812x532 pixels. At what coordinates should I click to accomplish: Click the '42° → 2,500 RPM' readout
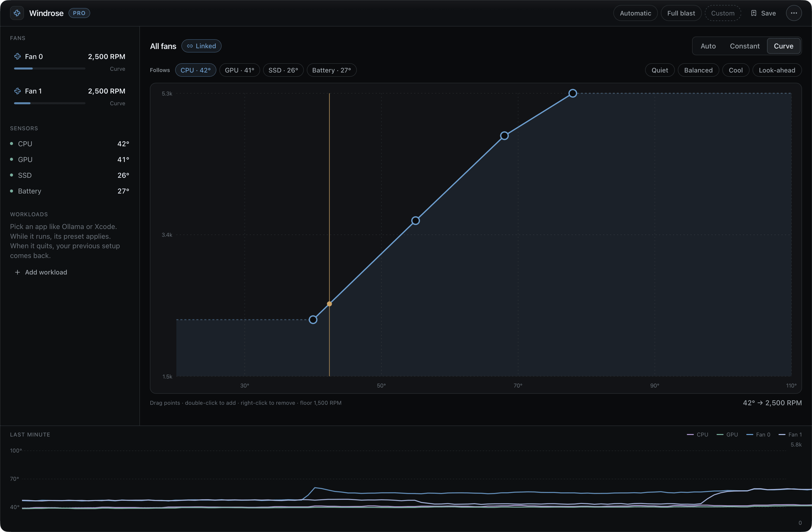(x=772, y=403)
